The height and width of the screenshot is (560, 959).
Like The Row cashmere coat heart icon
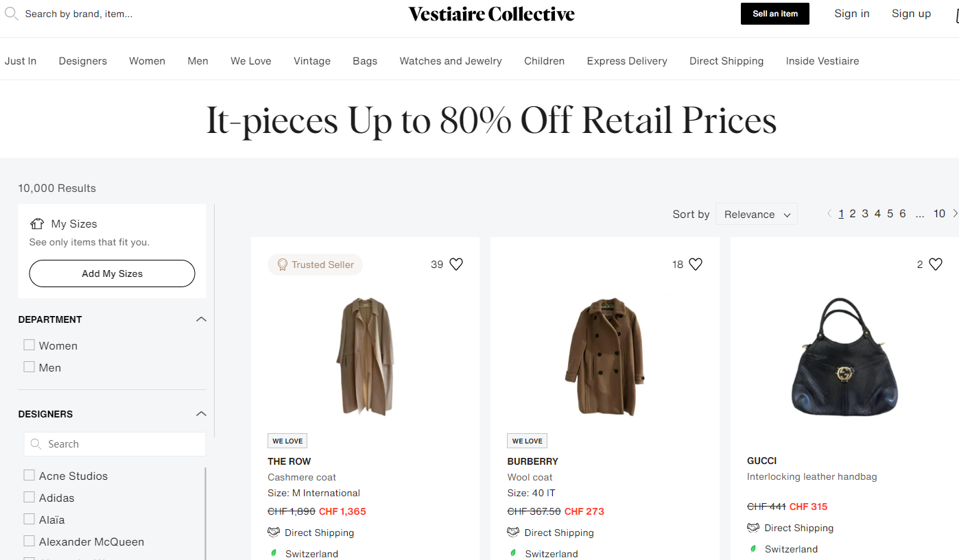click(x=456, y=265)
